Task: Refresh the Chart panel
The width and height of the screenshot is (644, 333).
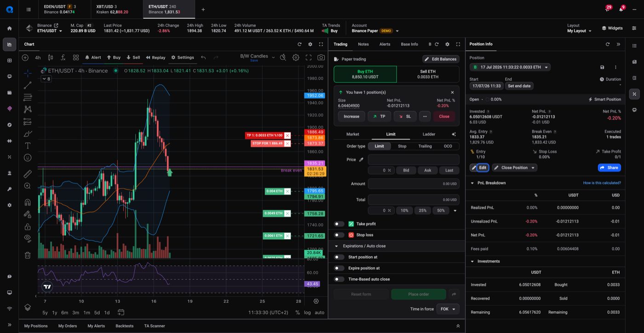Action: 299,44
